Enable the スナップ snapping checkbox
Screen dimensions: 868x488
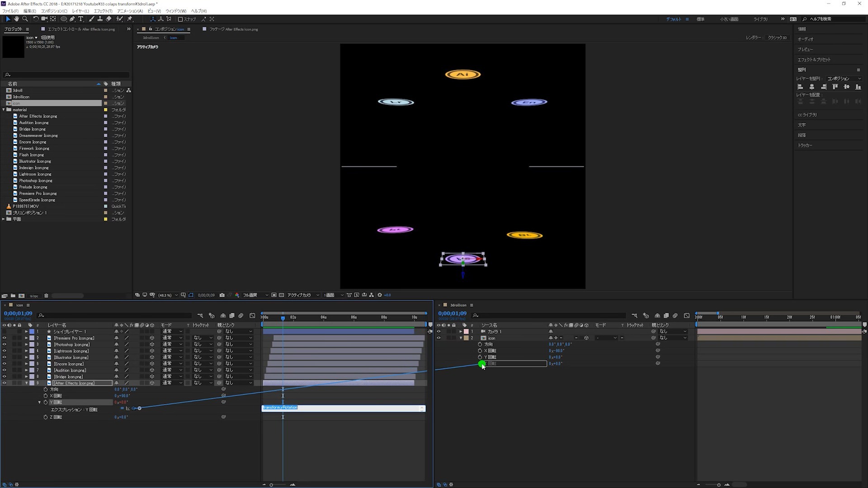coord(180,19)
